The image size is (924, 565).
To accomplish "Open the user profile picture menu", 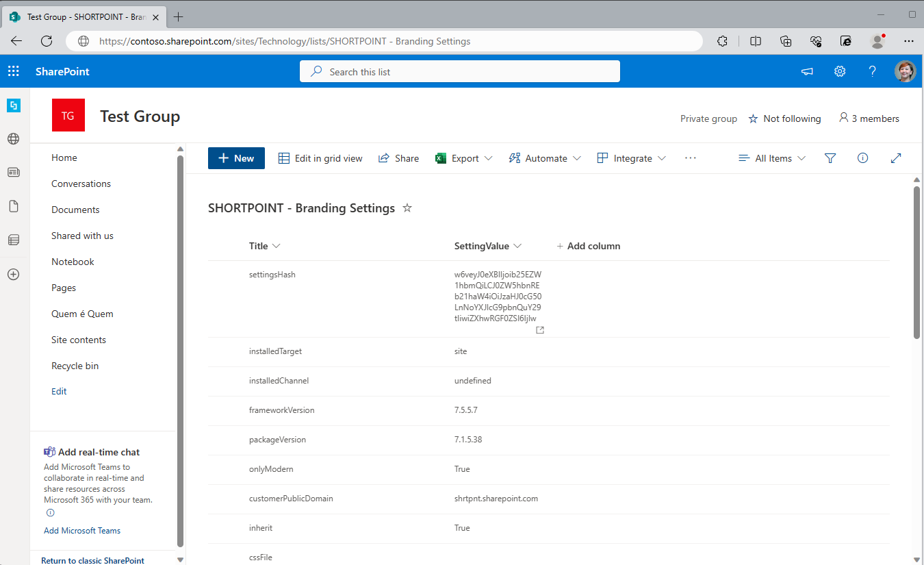I will (906, 71).
